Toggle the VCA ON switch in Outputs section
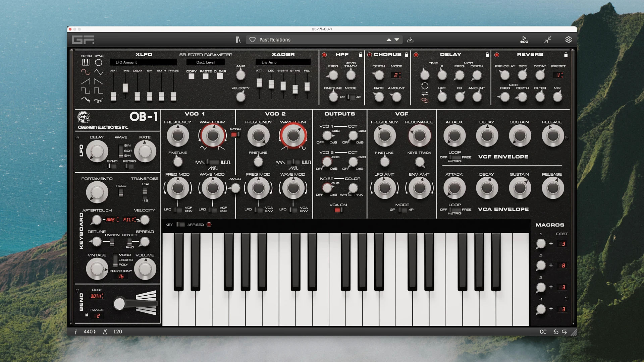The height and width of the screenshot is (362, 644). click(339, 209)
